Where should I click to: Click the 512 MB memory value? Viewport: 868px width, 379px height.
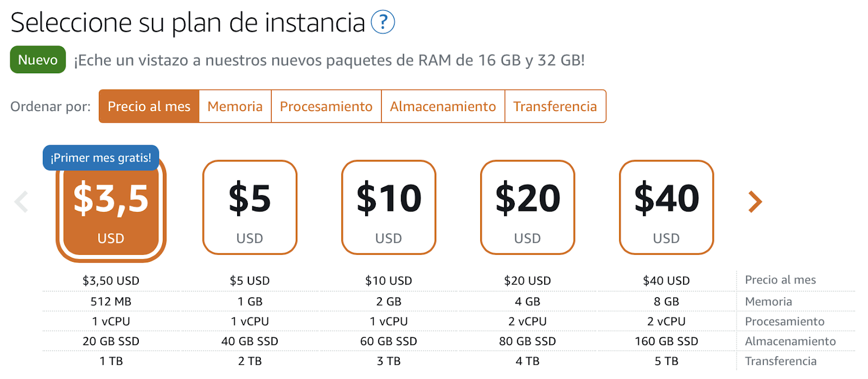point(111,301)
